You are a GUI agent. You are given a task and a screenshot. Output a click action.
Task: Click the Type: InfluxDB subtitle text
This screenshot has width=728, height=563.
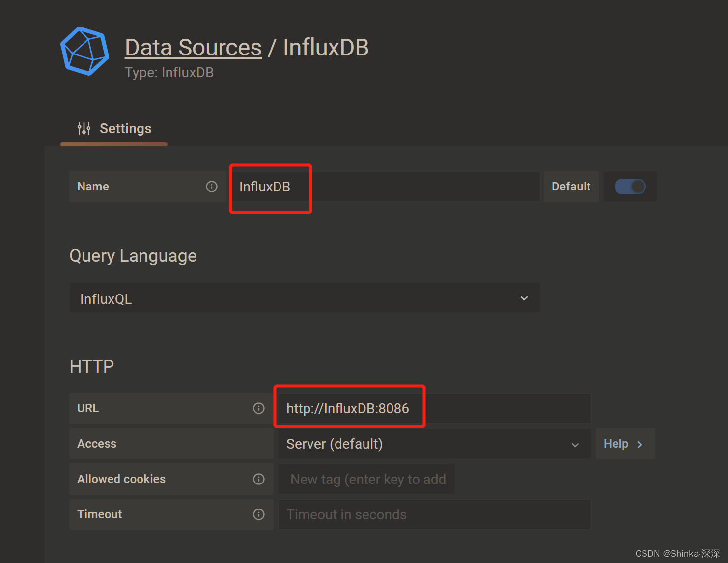(169, 73)
